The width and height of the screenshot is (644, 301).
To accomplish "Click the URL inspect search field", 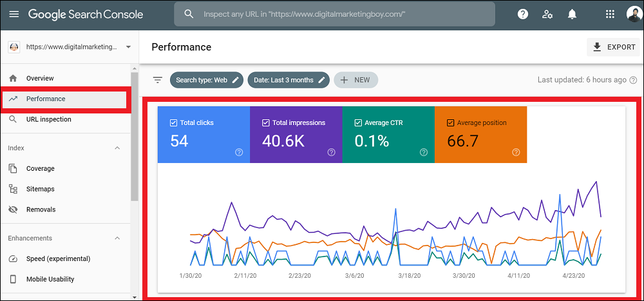I will [334, 14].
